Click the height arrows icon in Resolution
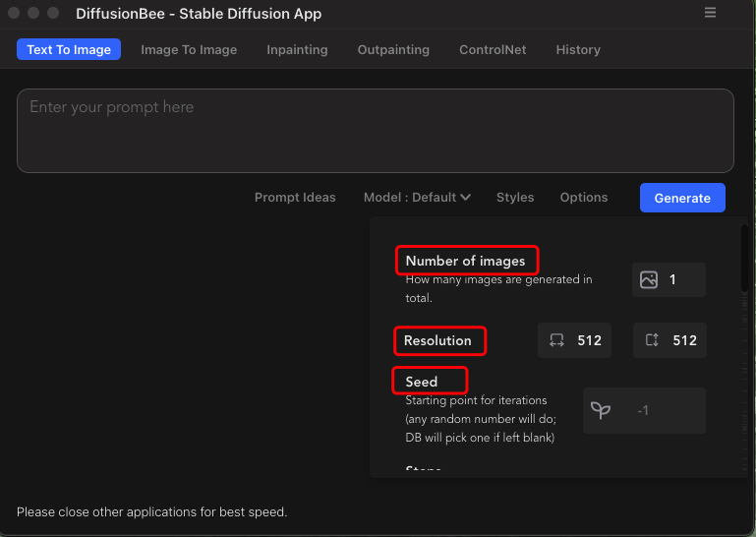 [x=652, y=340]
